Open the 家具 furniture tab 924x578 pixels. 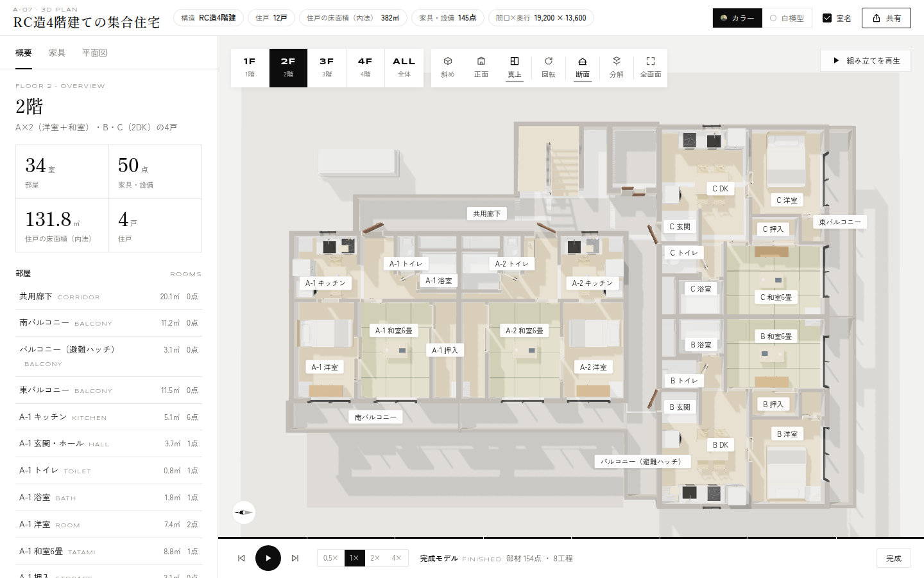click(57, 53)
